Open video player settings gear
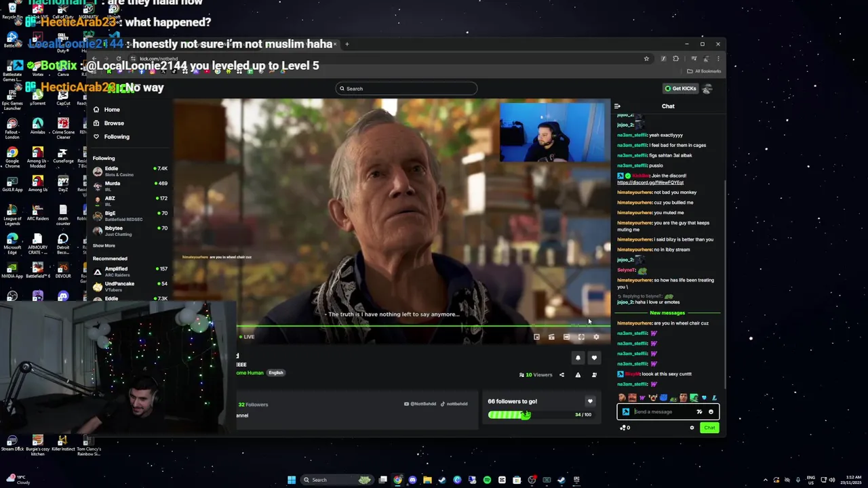The width and height of the screenshot is (868, 488). [x=596, y=337]
